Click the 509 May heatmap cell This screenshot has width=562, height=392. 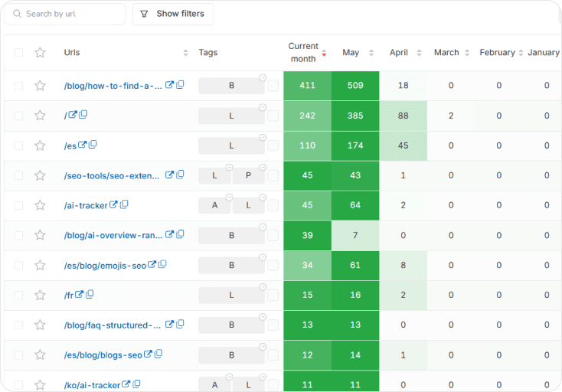(355, 86)
